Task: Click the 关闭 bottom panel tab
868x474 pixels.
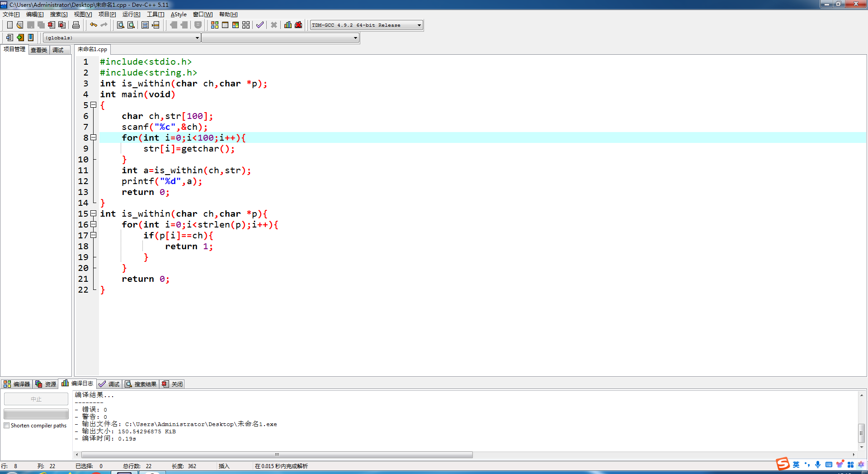Action: (173, 384)
